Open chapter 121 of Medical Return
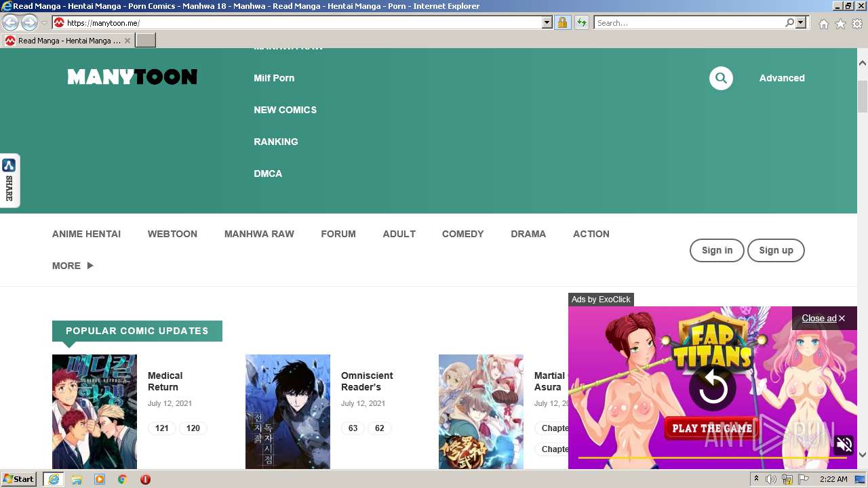 pos(161,428)
